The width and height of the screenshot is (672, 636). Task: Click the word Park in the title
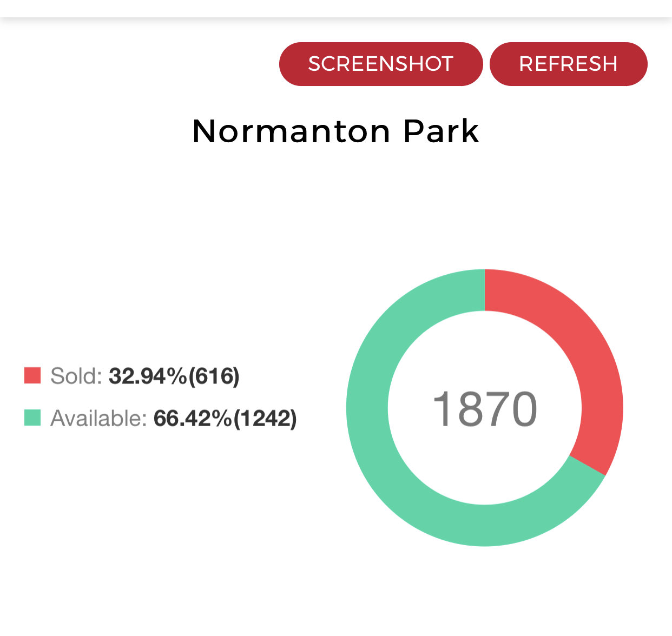coord(442,131)
